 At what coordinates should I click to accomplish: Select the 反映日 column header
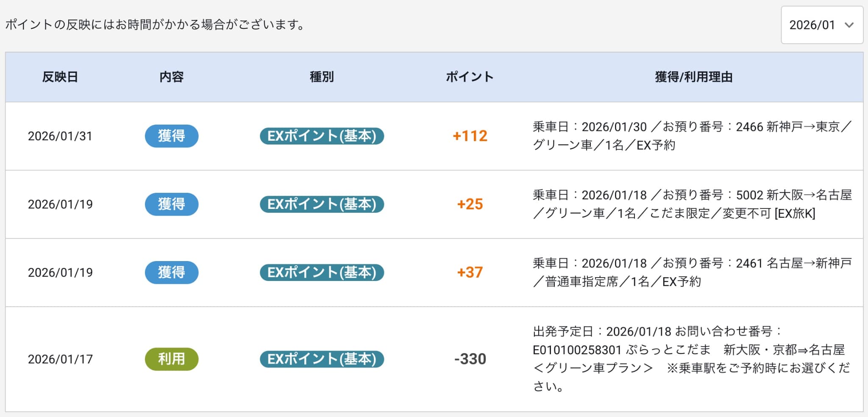coord(59,77)
